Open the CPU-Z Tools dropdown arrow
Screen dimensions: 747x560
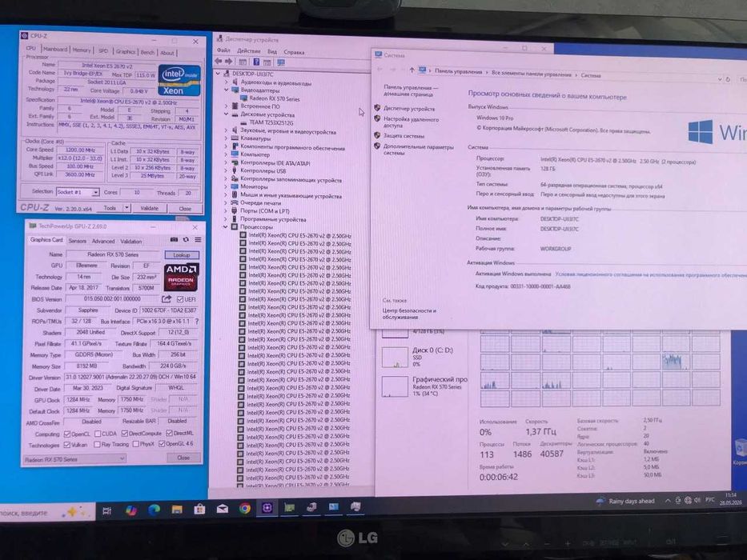[127, 208]
